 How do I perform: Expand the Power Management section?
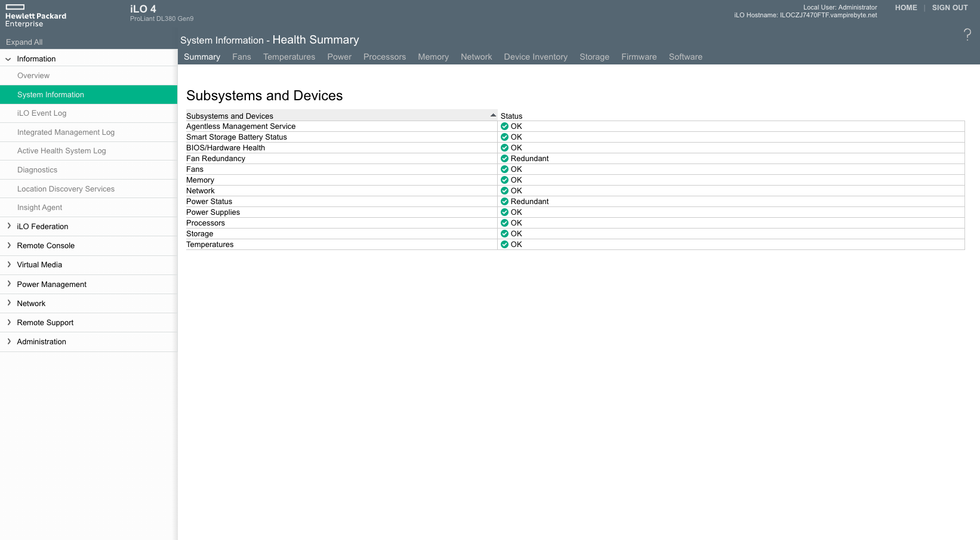tap(9, 284)
